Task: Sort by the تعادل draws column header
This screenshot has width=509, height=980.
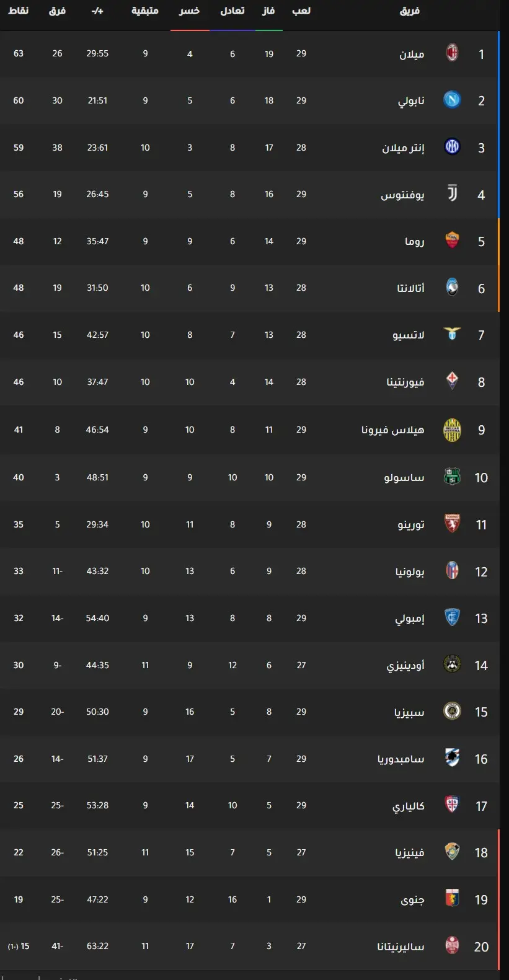Action: pos(232,11)
